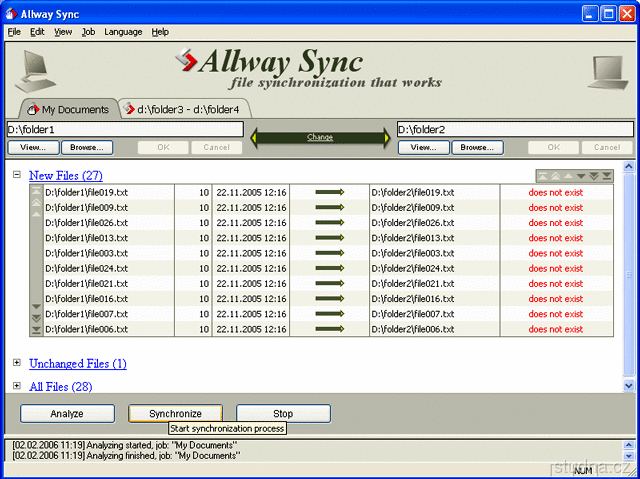
Task: Click the sync direction arrow for file006.txt
Action: (329, 329)
